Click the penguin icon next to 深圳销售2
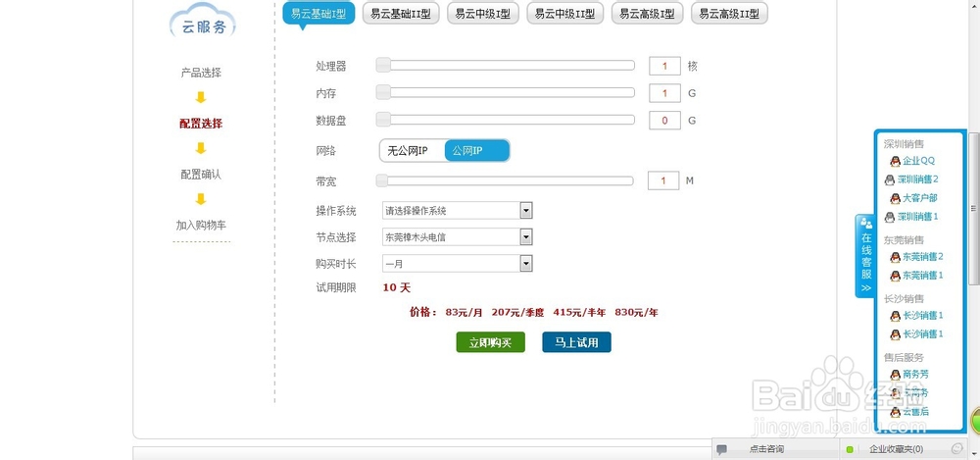 tap(890, 179)
